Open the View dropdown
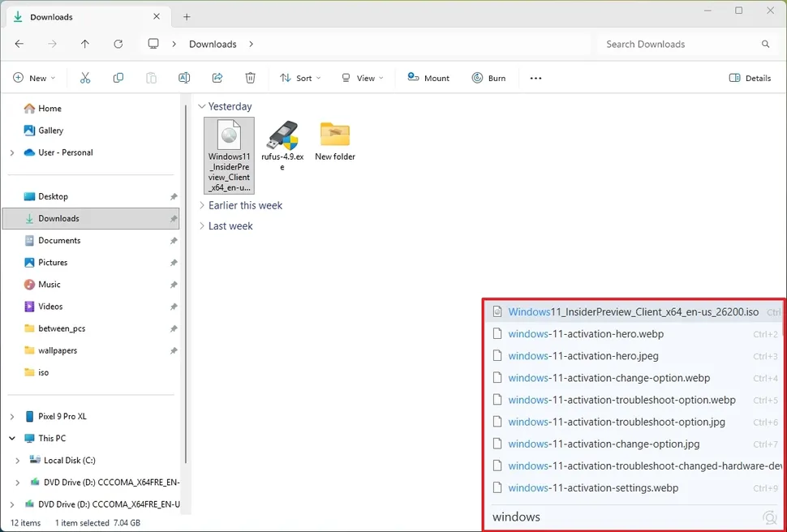787x532 pixels. click(363, 78)
